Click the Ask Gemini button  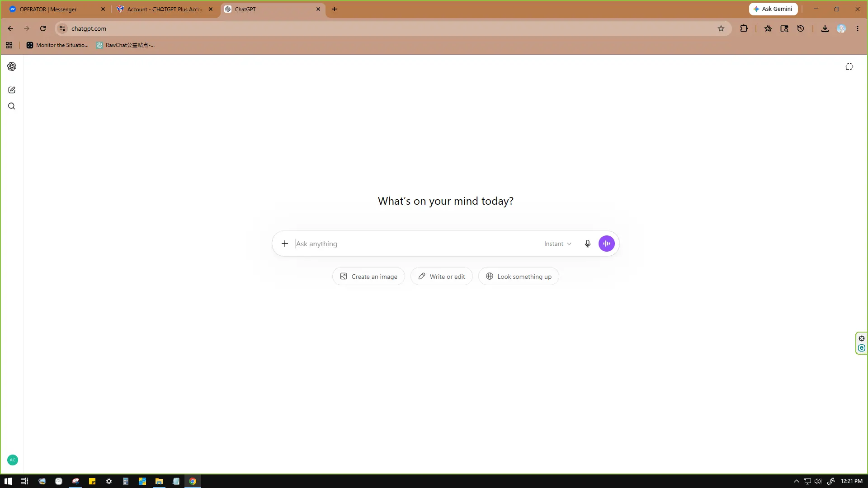coord(773,9)
